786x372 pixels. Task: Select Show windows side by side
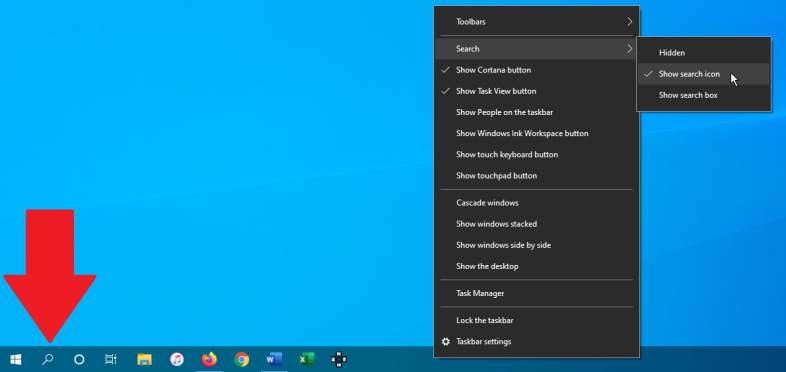pos(536,245)
